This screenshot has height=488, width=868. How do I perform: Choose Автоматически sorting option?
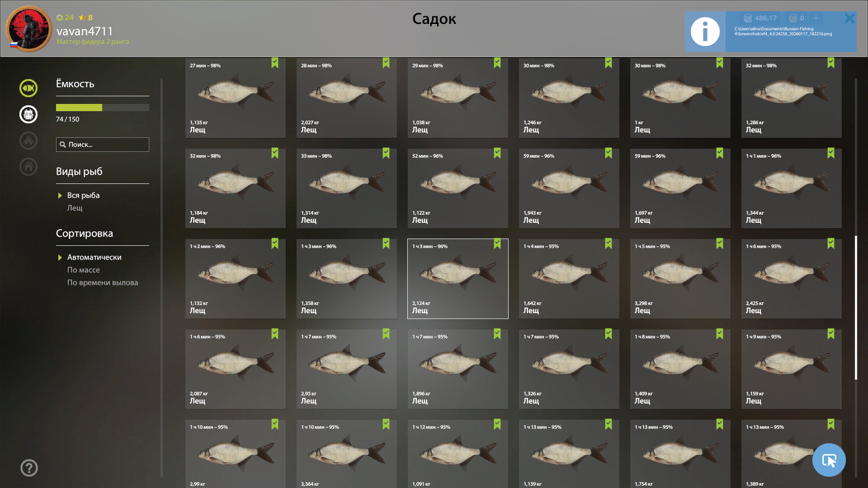(94, 257)
